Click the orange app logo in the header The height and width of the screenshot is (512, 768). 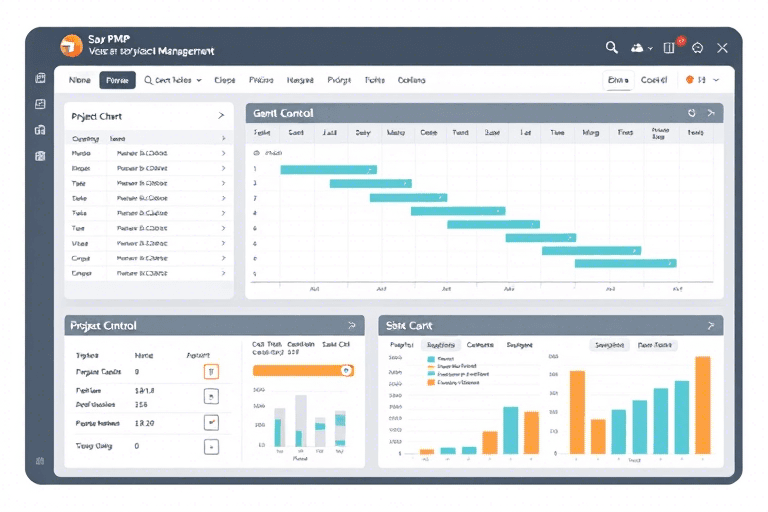[x=71, y=46]
